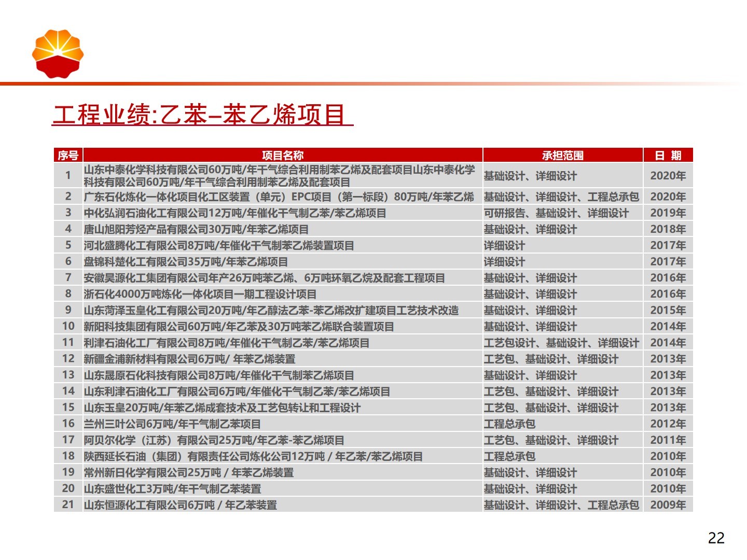Click the 河北盛腾化工 project name
Screen dimensions: 747x560
tap(219, 245)
